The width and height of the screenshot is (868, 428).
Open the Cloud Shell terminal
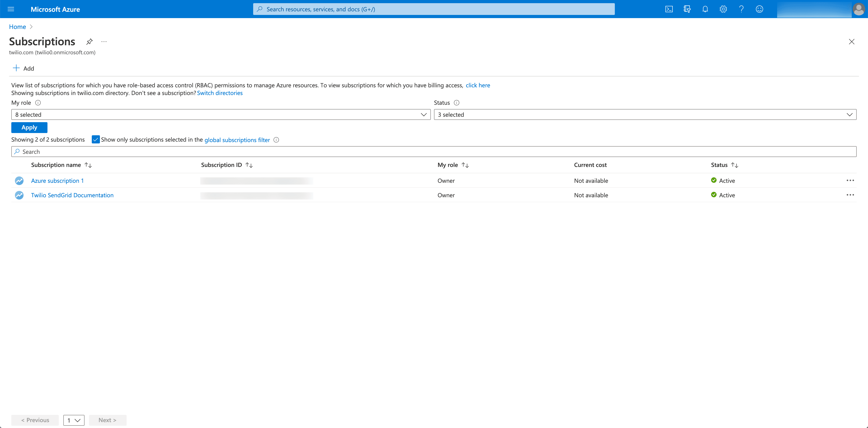[x=669, y=9]
